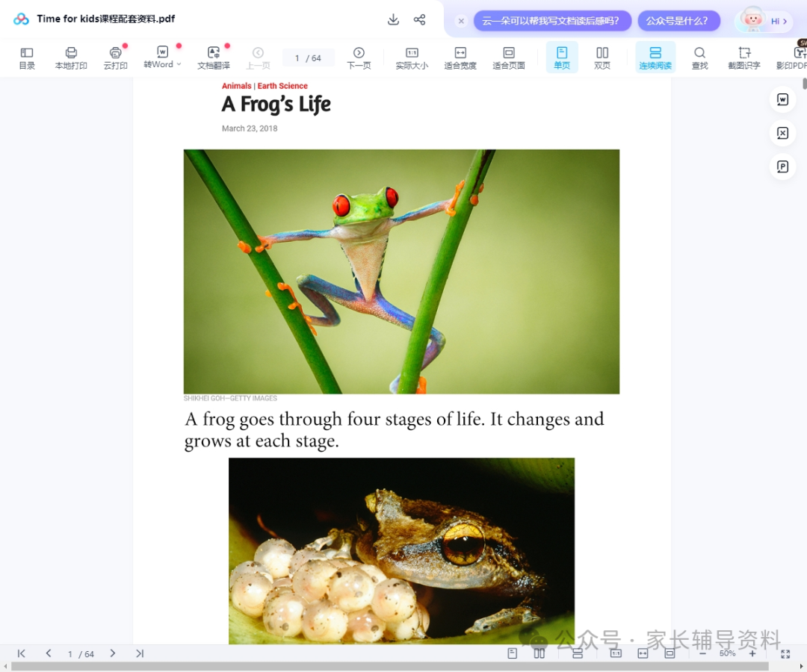This screenshot has width=807, height=672.
Task: Download the PDF file
Action: click(393, 19)
